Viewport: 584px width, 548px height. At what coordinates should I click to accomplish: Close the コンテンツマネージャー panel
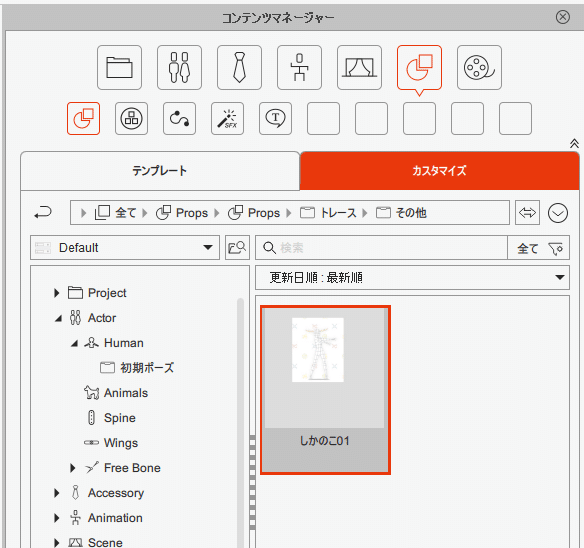click(x=562, y=17)
